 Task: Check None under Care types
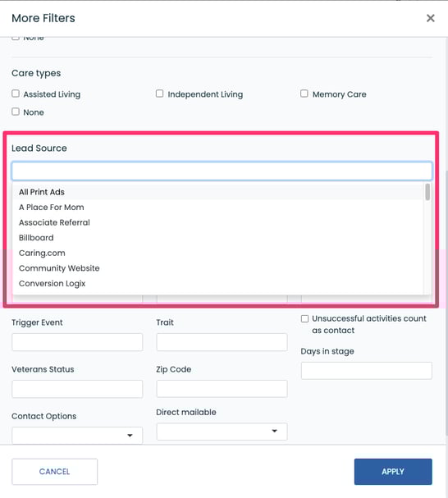(16, 112)
